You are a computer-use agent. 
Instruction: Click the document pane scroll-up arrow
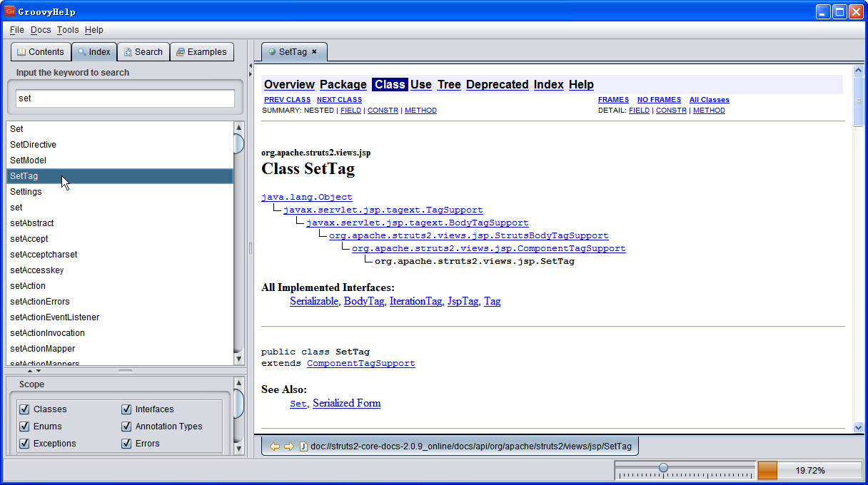859,71
